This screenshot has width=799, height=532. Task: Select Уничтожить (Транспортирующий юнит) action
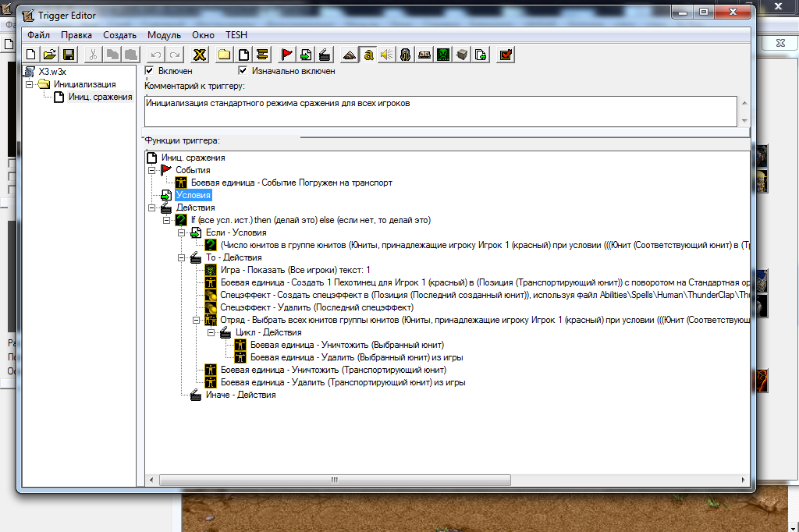coord(333,370)
